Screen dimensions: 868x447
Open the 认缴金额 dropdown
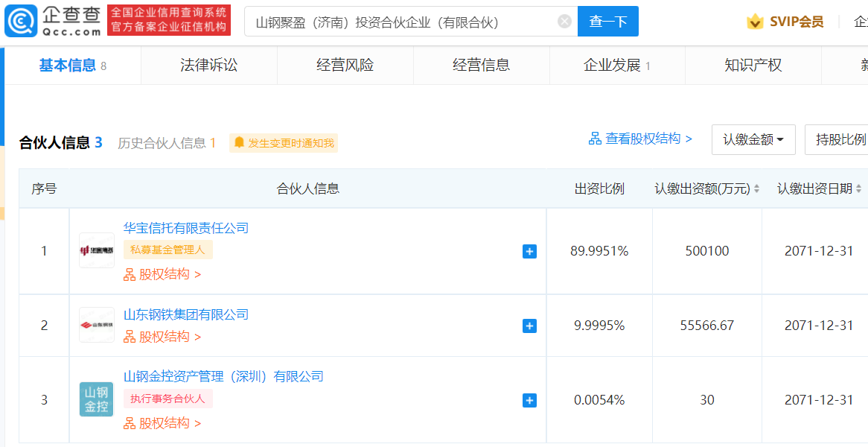point(753,139)
